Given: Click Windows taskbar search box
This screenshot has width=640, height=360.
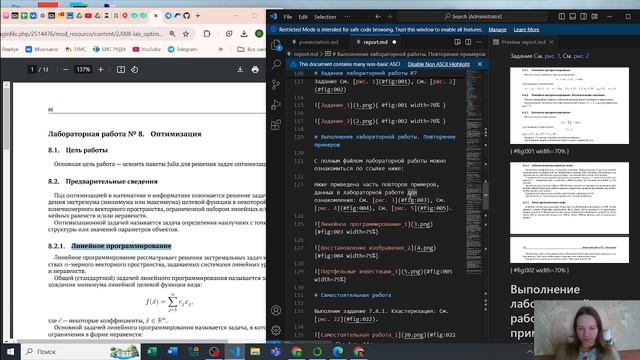Looking at the screenshot, I should [81, 351].
